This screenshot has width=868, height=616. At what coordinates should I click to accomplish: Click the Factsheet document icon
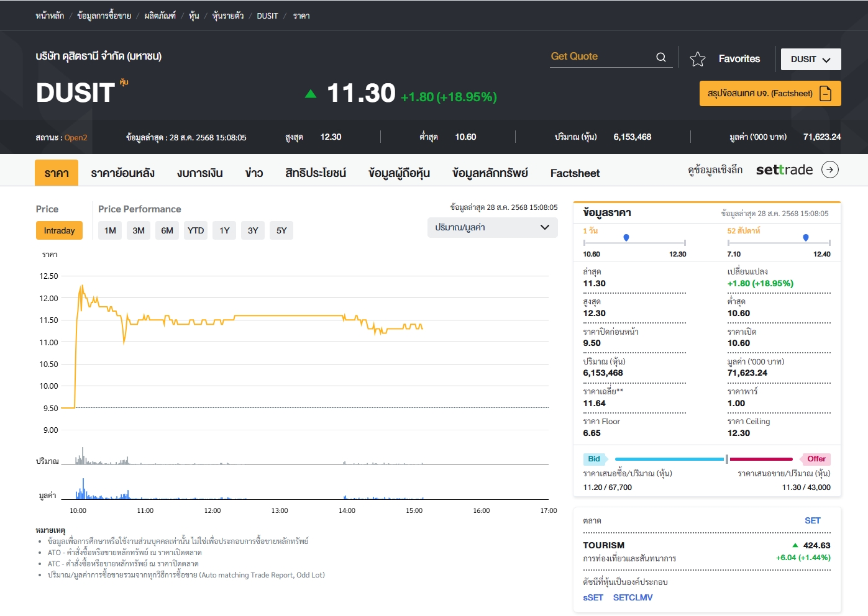coord(826,94)
